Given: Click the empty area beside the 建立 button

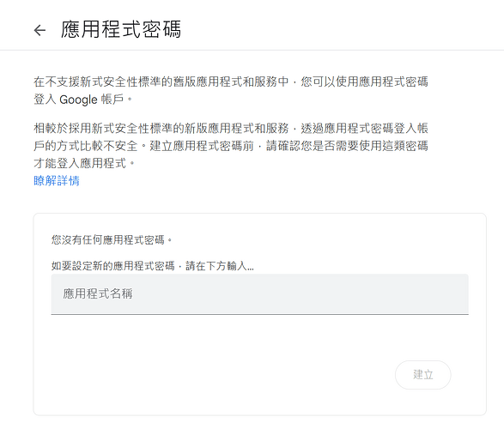Looking at the screenshot, I should [225, 375].
